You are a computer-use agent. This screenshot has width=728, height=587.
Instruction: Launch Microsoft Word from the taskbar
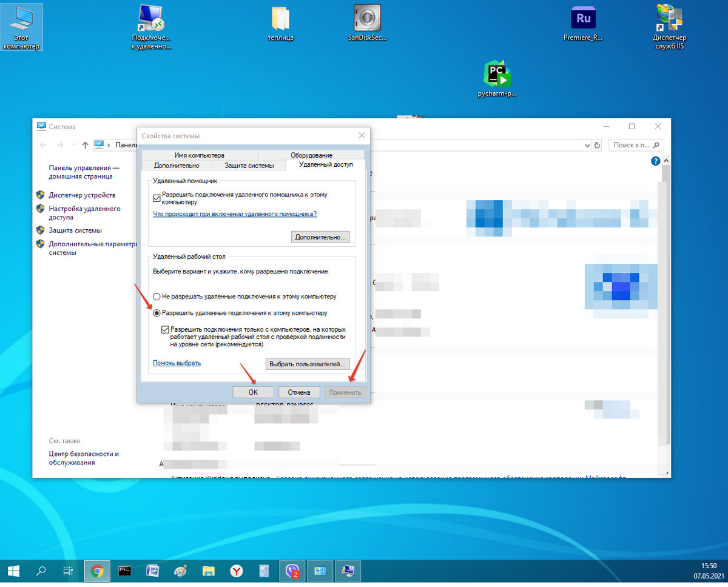(152, 571)
